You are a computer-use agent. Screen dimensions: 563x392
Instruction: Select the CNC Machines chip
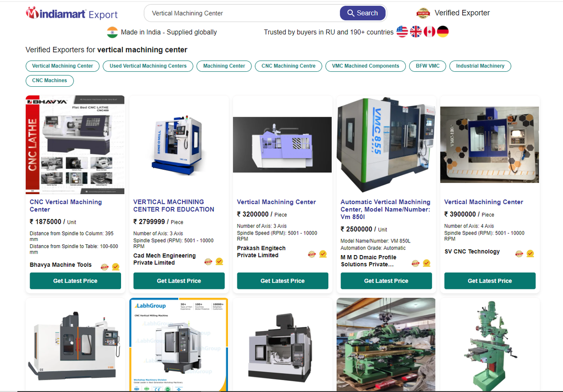click(50, 81)
